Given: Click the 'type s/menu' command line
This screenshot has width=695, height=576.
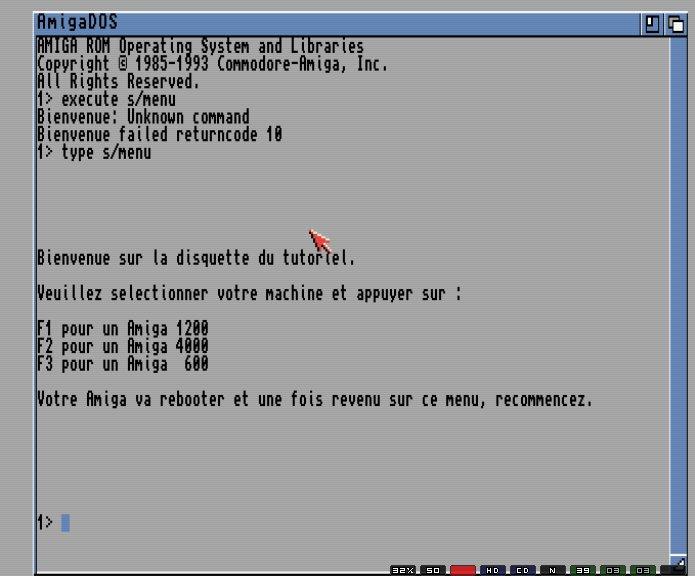Looking at the screenshot, I should point(94,152).
